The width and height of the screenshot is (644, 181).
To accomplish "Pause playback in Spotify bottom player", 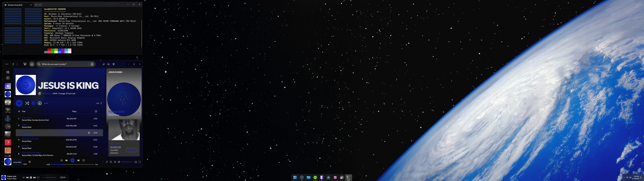I will (x=72, y=161).
